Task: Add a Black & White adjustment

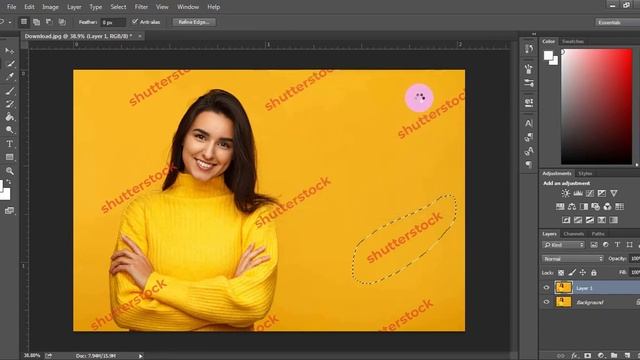Action: pyautogui.click(x=584, y=207)
